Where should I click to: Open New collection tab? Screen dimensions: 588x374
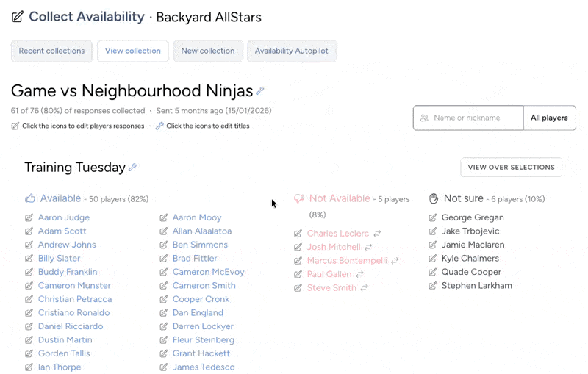tap(208, 51)
